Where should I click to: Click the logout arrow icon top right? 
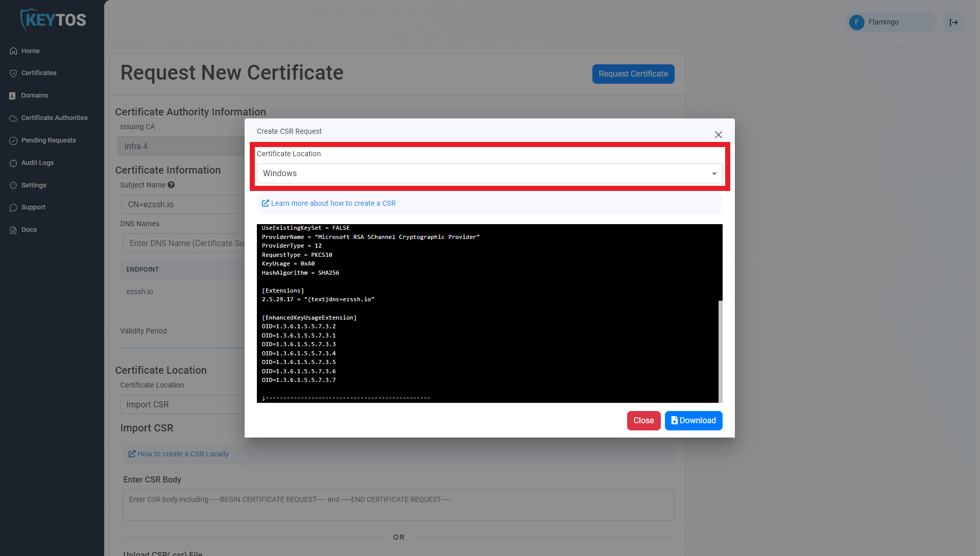click(x=953, y=22)
